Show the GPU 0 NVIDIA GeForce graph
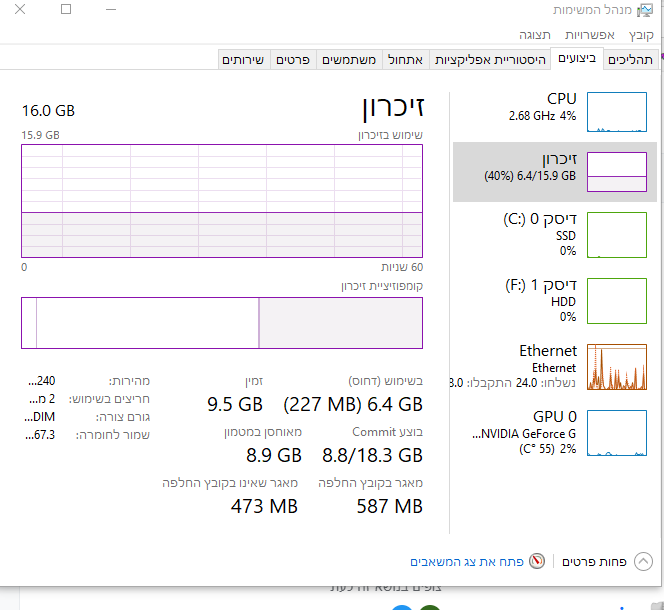Image resolution: width=664 pixels, height=610 pixels. (616, 432)
